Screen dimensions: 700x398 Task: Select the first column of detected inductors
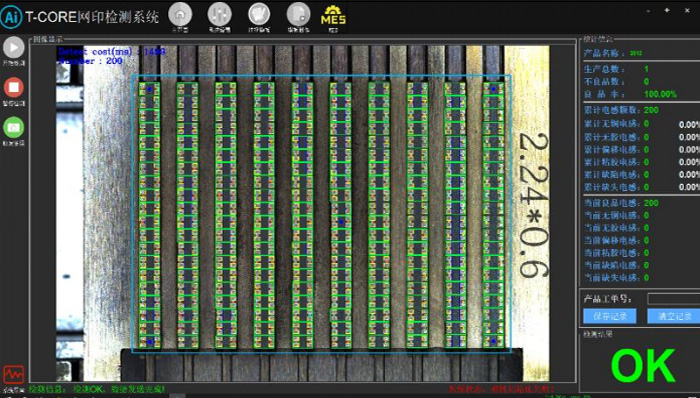click(149, 214)
